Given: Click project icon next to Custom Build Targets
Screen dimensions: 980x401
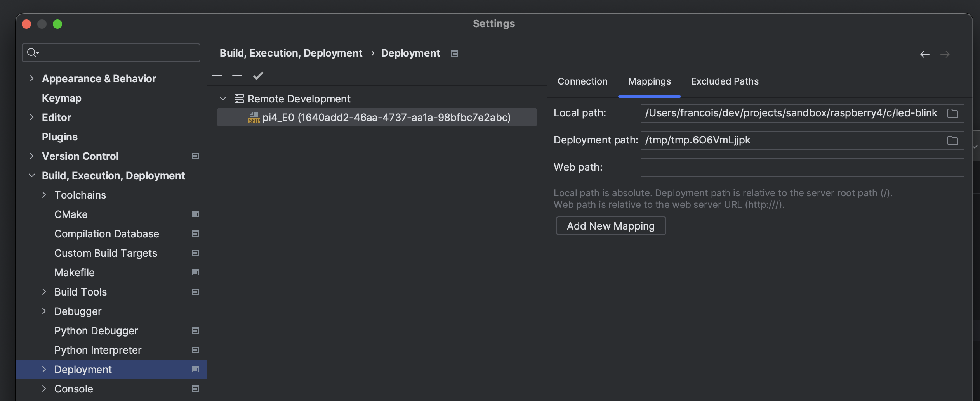Looking at the screenshot, I should pos(195,253).
